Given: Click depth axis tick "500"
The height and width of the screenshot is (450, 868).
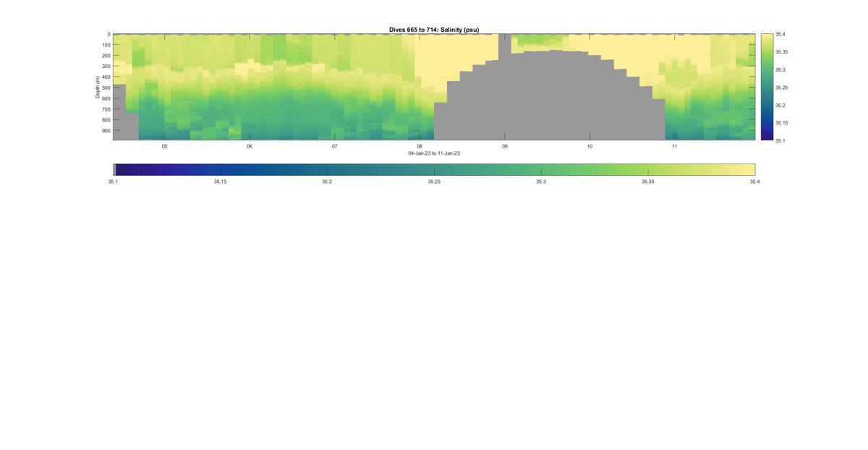Looking at the screenshot, I should pyautogui.click(x=106, y=88).
